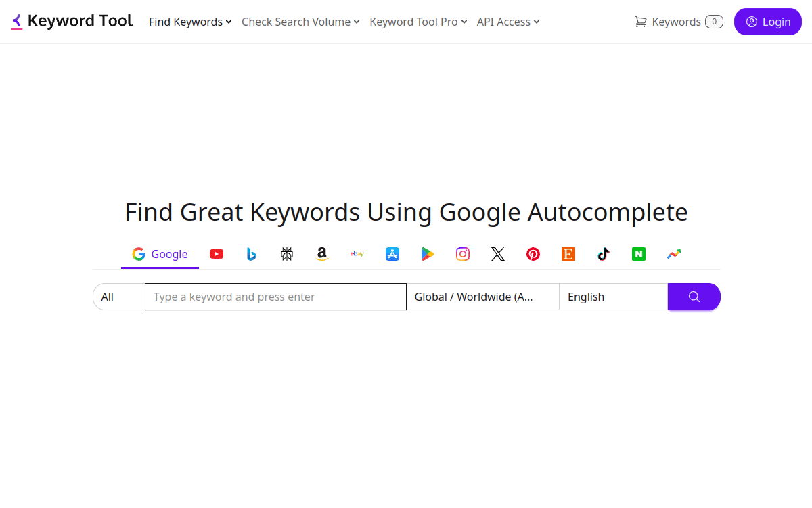Click the Login button
The height and width of the screenshot is (508, 812).
tap(767, 22)
